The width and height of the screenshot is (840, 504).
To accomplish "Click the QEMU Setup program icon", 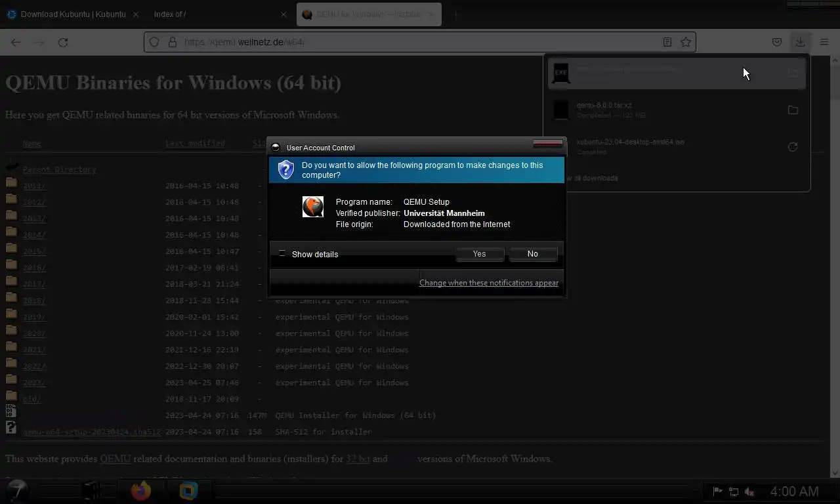I will [313, 207].
